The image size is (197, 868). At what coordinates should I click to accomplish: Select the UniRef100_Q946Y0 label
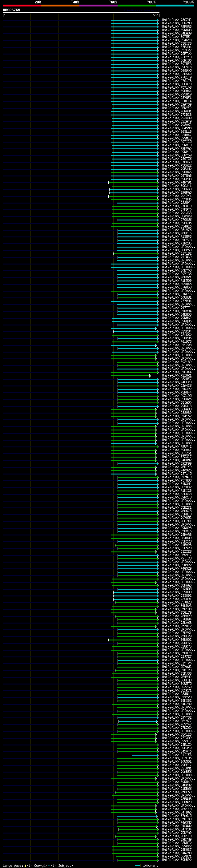click(x=177, y=40)
